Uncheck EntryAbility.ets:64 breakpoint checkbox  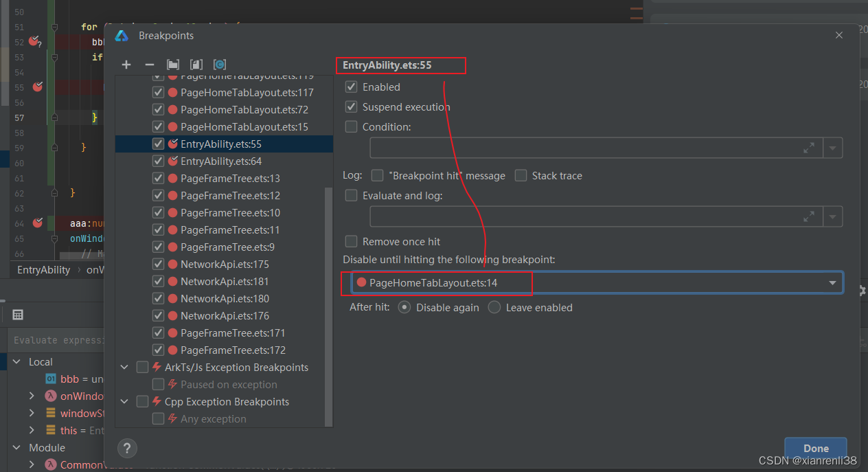pyautogui.click(x=158, y=161)
